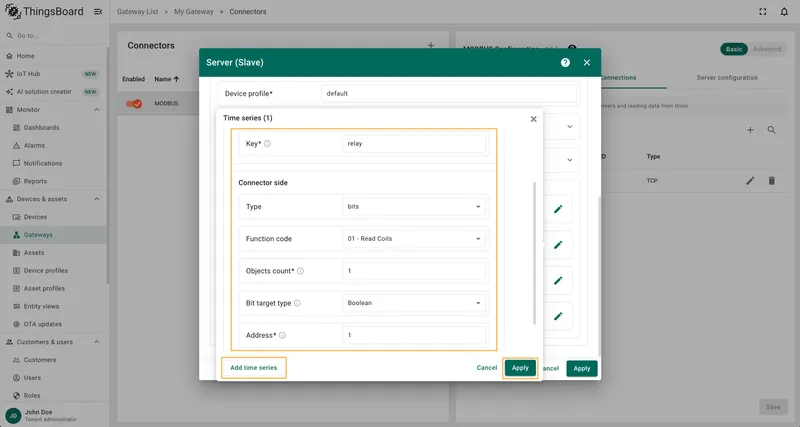Edit the TCP server row

tap(750, 181)
